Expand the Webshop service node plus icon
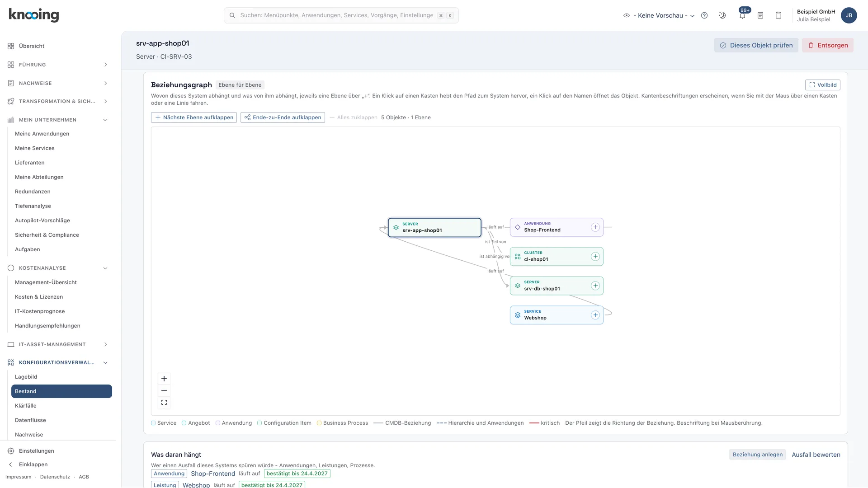This screenshot has height=488, width=868. tap(595, 315)
